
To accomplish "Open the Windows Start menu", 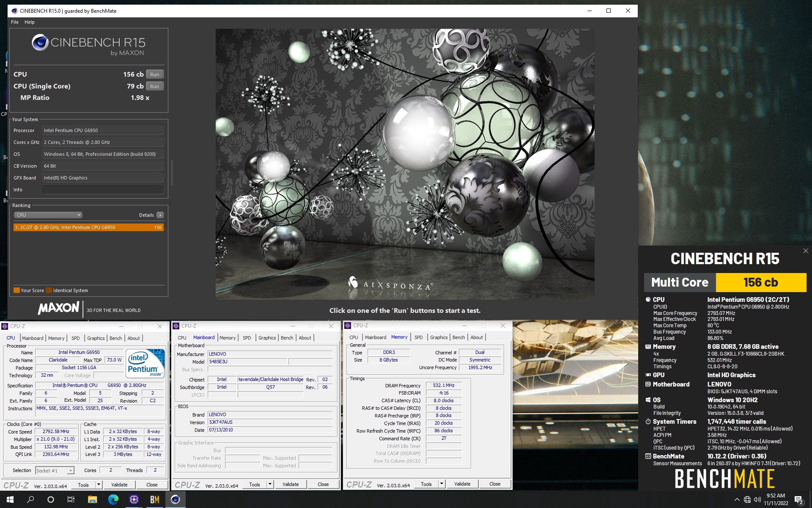I will tap(10, 500).
